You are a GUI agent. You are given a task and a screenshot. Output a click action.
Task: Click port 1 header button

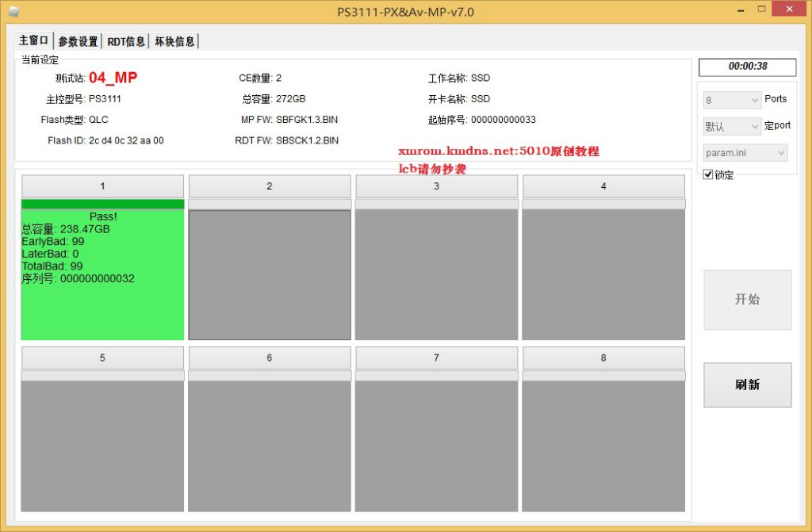(102, 186)
